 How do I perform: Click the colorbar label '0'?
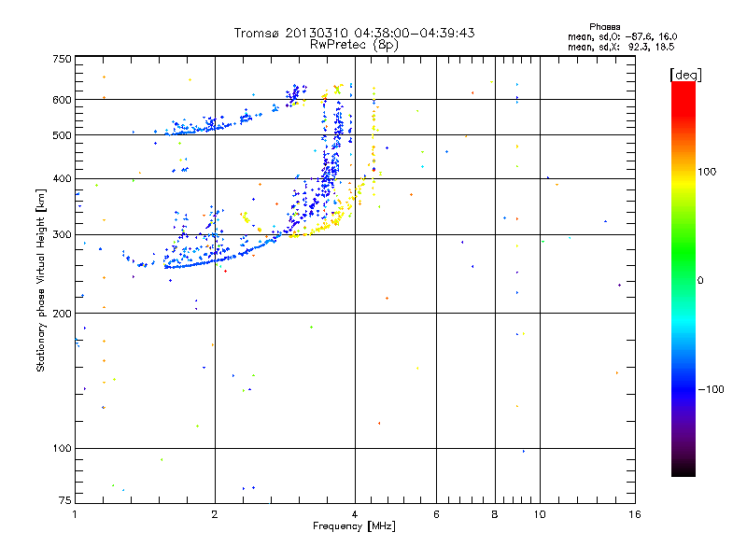(700, 281)
